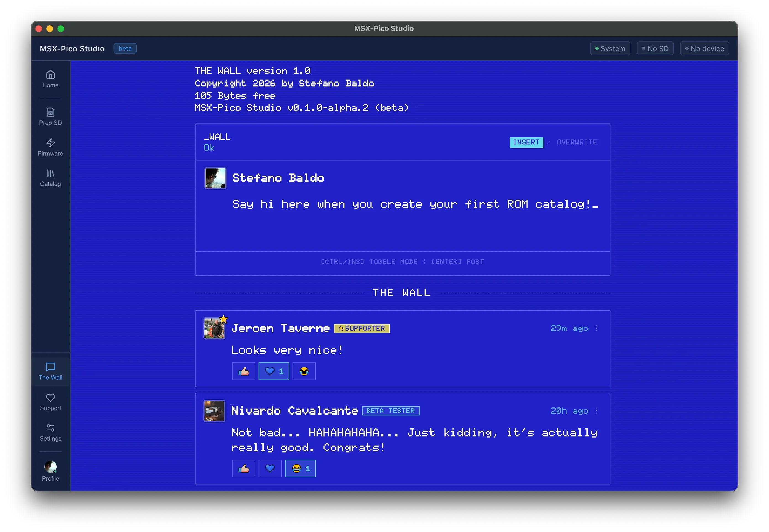Click the 29m ago timestamp
This screenshot has height=532, width=769.
(x=569, y=329)
